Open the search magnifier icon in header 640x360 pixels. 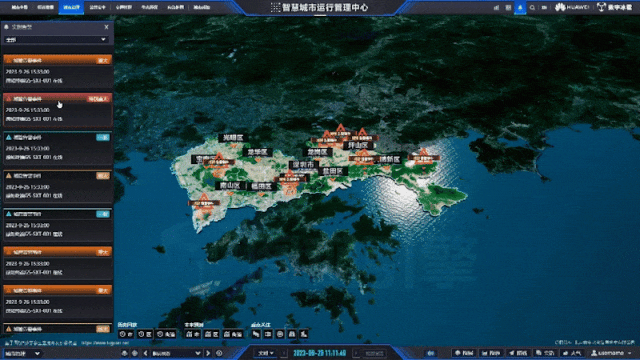532,7
